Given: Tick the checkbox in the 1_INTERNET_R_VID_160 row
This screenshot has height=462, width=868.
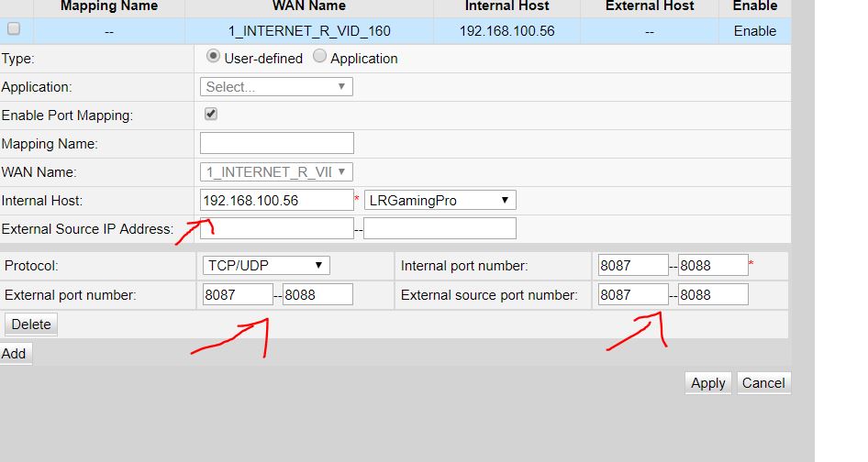Looking at the screenshot, I should point(14,28).
